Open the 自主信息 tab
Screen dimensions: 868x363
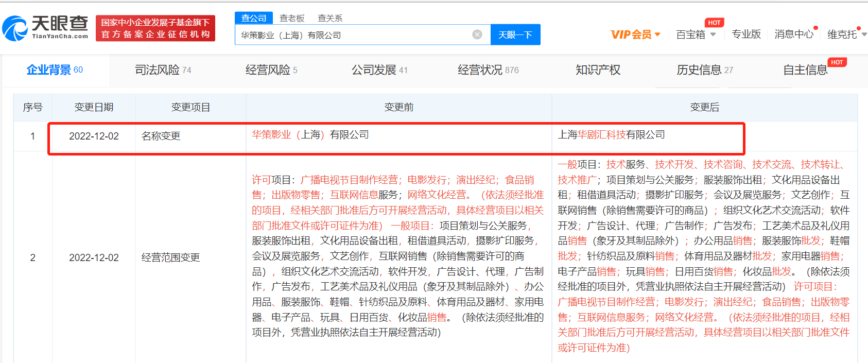point(805,70)
